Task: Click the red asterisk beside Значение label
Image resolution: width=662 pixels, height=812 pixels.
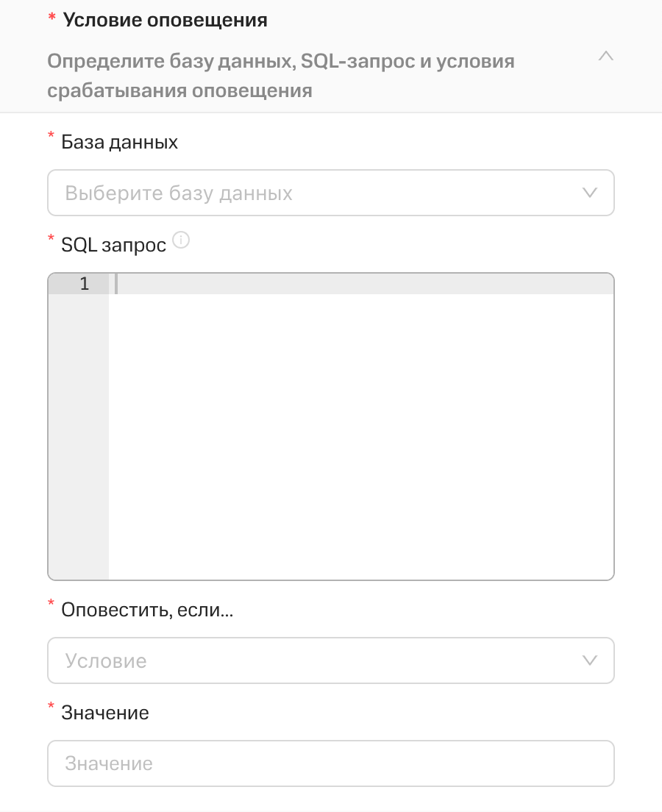Action: [51, 706]
